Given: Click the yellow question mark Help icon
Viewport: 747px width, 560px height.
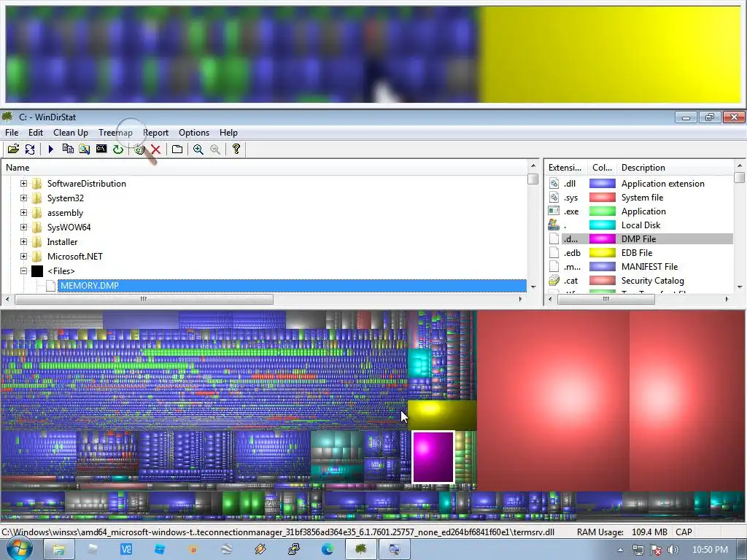Looking at the screenshot, I should click(x=236, y=149).
